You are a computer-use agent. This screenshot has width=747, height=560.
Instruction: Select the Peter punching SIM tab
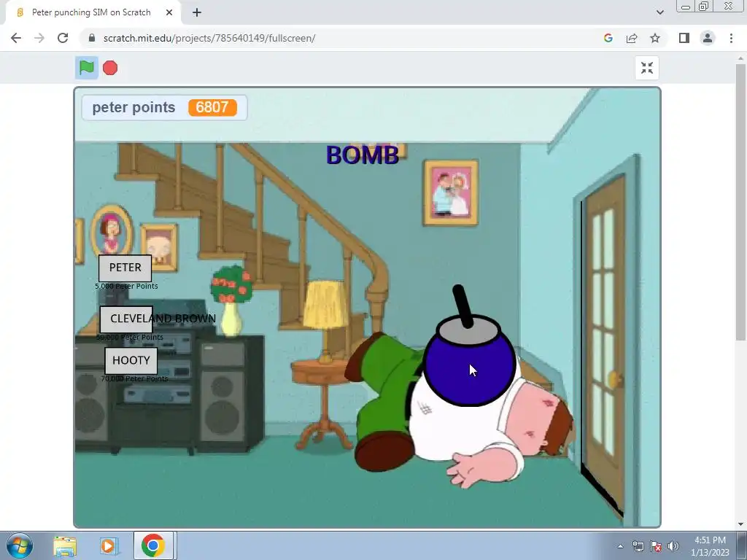pos(90,12)
